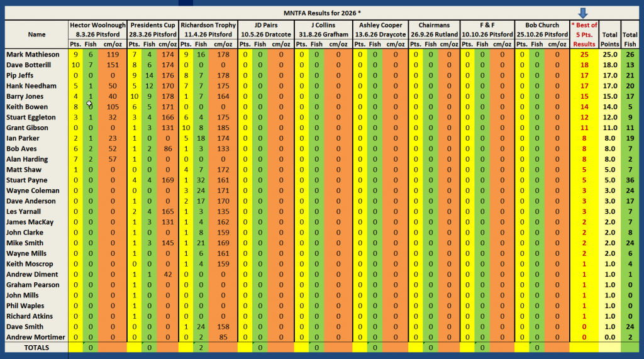Select the Total Fish column header
The height and width of the screenshot is (359, 644).
click(x=631, y=35)
